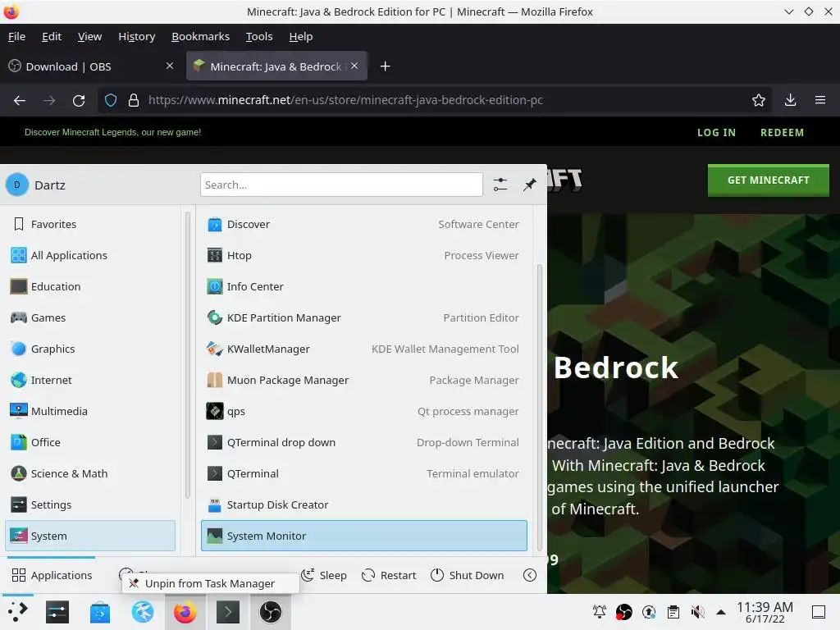
Task: Open a new Firefox tab
Action: (x=385, y=66)
